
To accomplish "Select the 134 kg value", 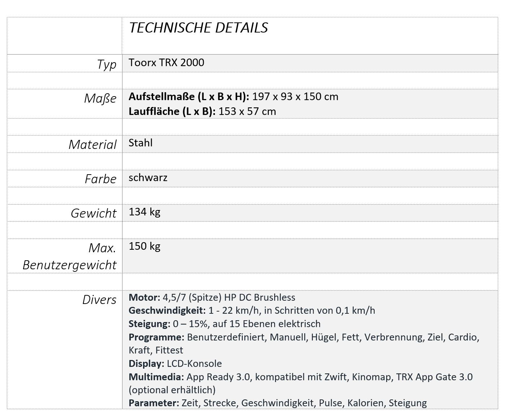I will pos(144,212).
